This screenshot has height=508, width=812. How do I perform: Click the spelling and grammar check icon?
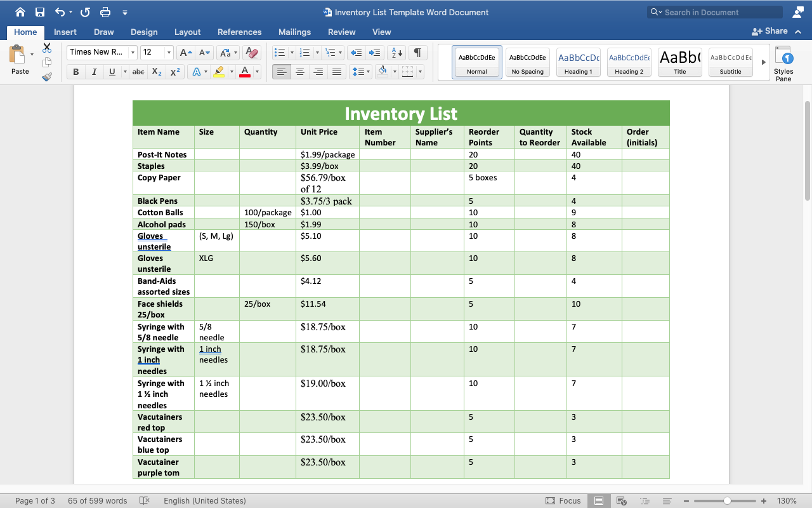(x=144, y=500)
